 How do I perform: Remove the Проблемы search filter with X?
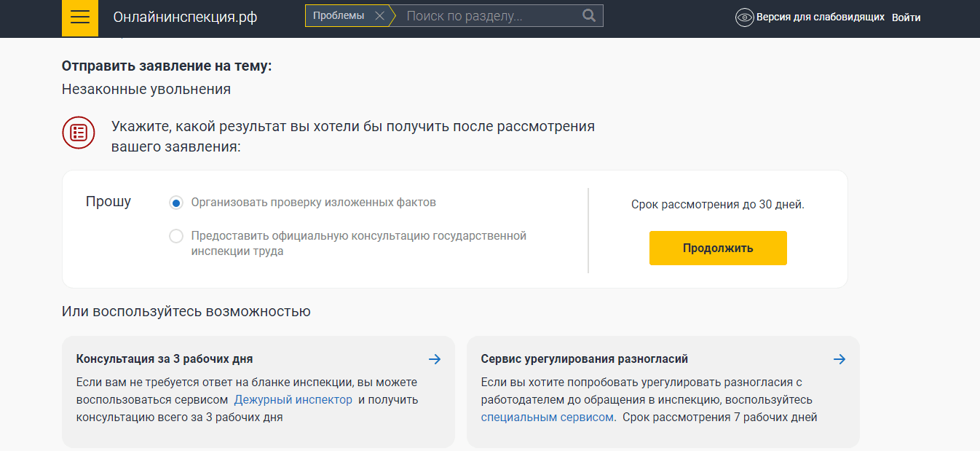(379, 16)
